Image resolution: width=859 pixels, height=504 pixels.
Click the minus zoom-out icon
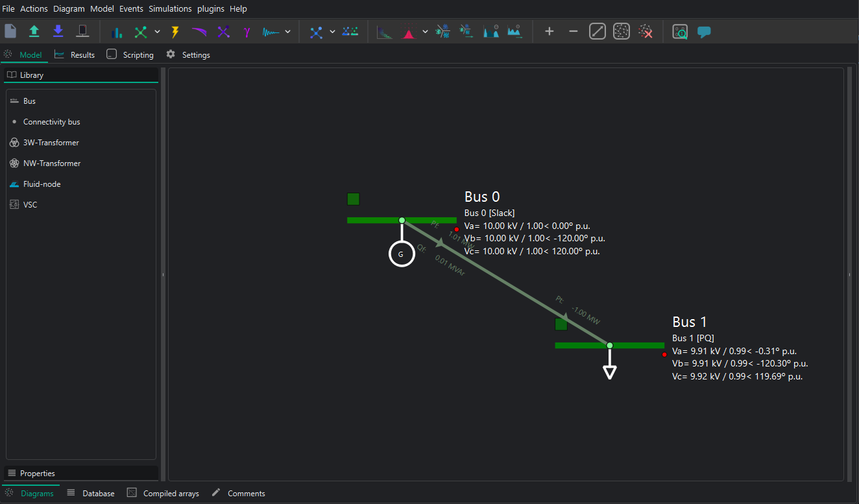[573, 31]
